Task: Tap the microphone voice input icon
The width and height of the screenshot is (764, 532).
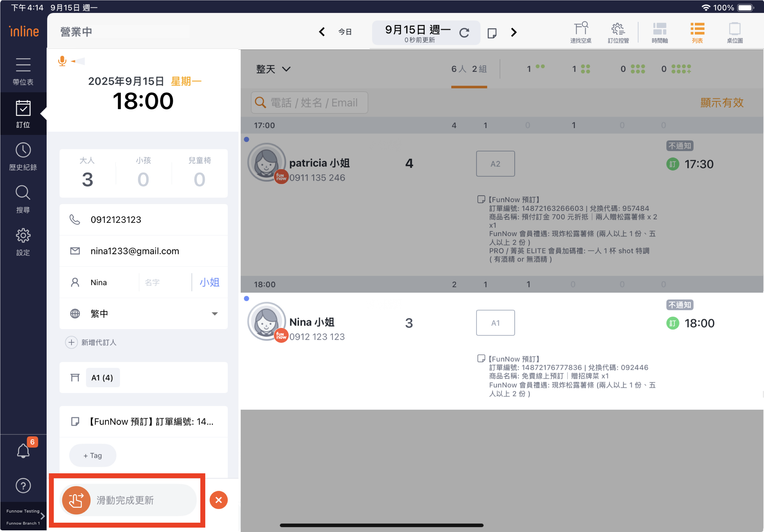Action: pos(62,61)
